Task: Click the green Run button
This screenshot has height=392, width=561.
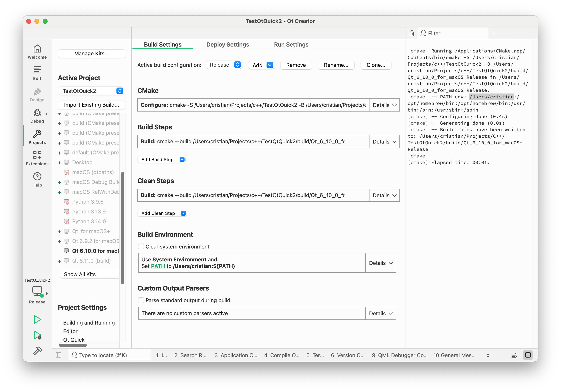Action: point(37,319)
